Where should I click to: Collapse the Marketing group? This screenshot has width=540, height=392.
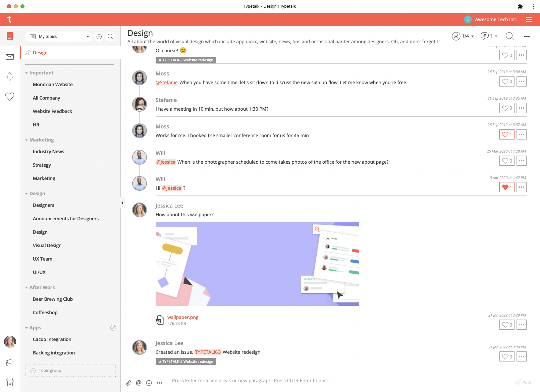click(x=39, y=140)
